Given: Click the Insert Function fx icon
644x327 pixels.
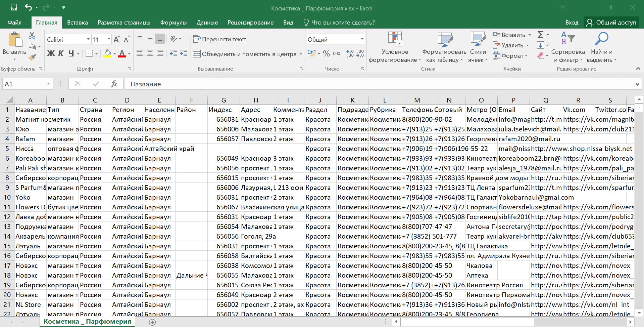Looking at the screenshot, I should (114, 84).
